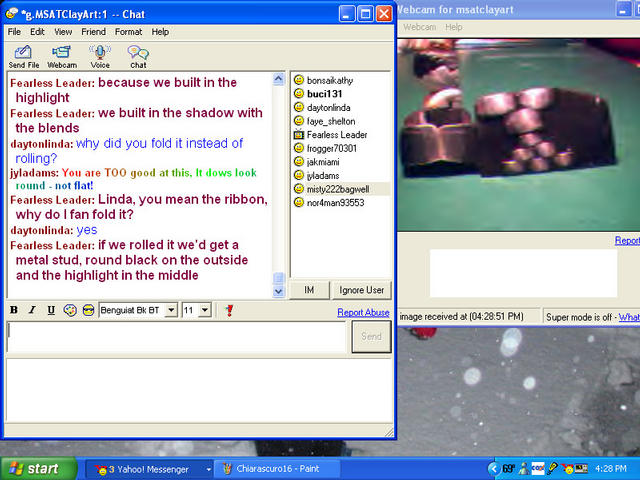Click the smiley icon beside misty222bagwell

(x=299, y=189)
